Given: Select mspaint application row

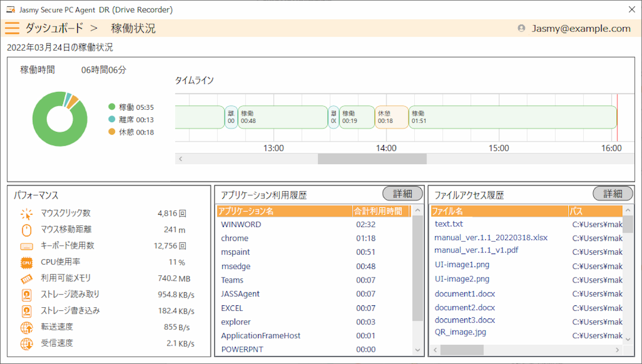Looking at the screenshot, I should (x=314, y=252).
